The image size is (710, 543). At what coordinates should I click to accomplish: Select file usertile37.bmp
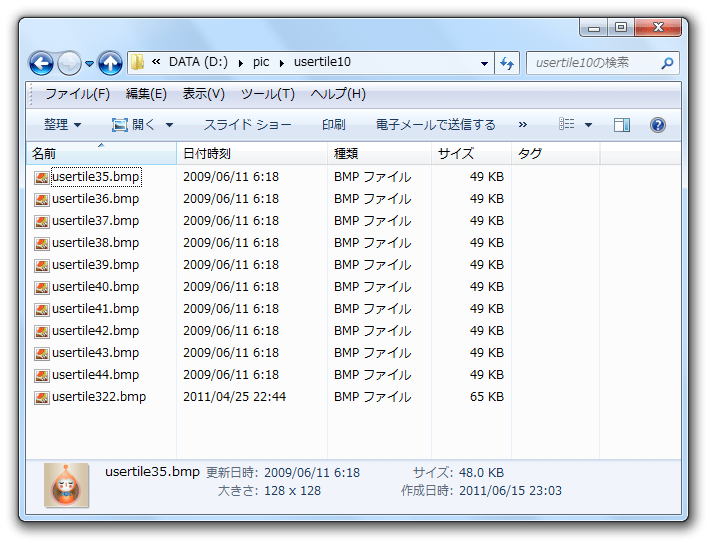96,221
